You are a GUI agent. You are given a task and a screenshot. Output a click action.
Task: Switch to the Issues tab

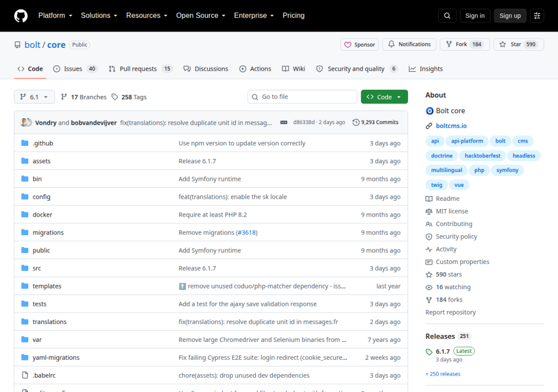(75, 69)
